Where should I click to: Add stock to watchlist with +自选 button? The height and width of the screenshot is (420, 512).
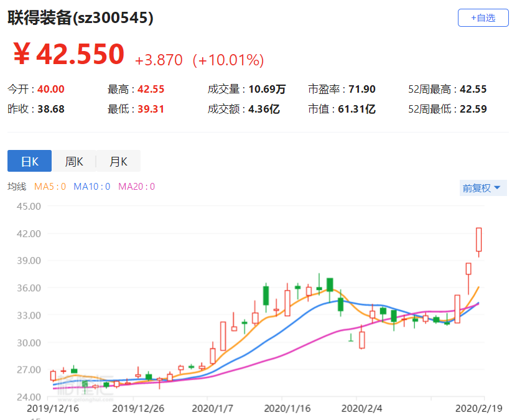483,18
